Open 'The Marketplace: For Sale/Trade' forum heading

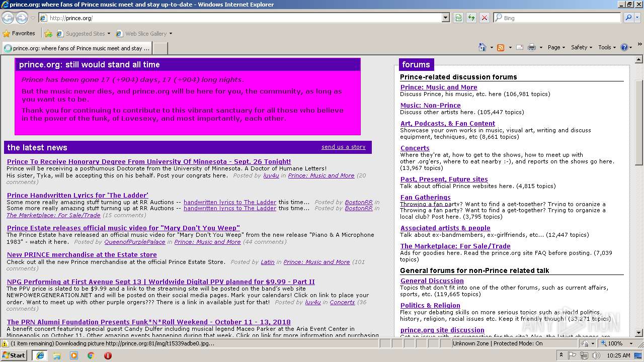pos(455,246)
